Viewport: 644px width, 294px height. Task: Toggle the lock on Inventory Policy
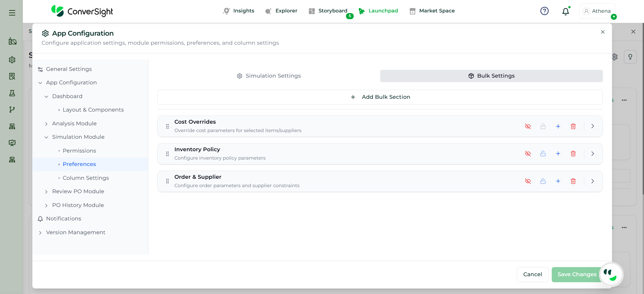tap(543, 154)
